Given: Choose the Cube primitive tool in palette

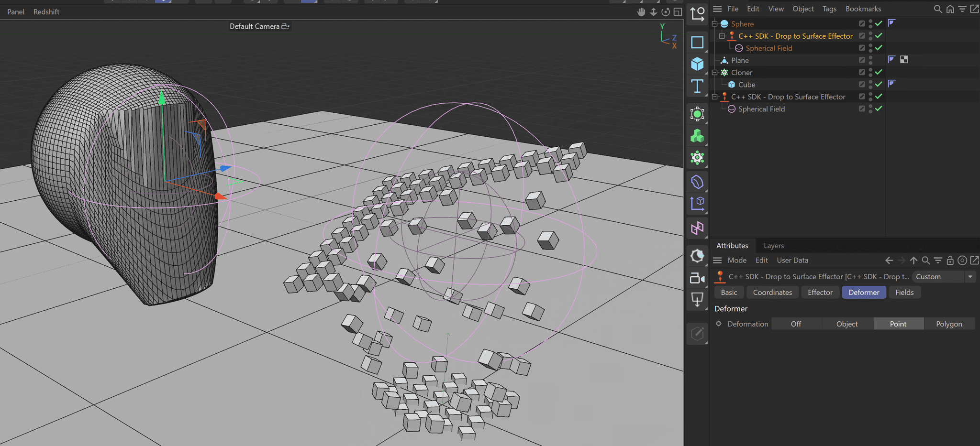Looking at the screenshot, I should pyautogui.click(x=697, y=64).
